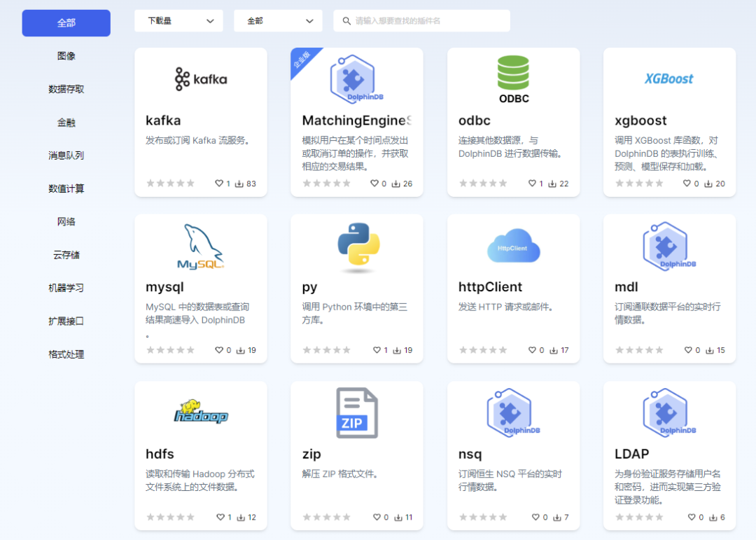756x540 pixels.
Task: Click the star rating on xgboost card
Action: 639,184
